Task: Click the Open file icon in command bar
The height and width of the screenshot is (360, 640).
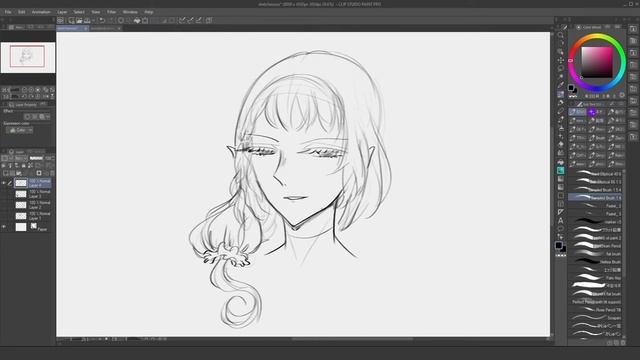Action: pyautogui.click(x=79, y=20)
